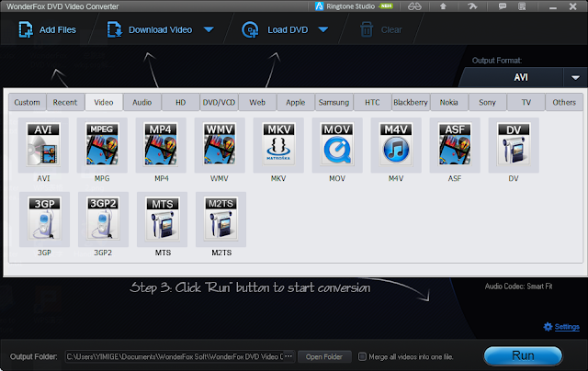
Task: Select the ASF format icon
Action: tap(455, 145)
